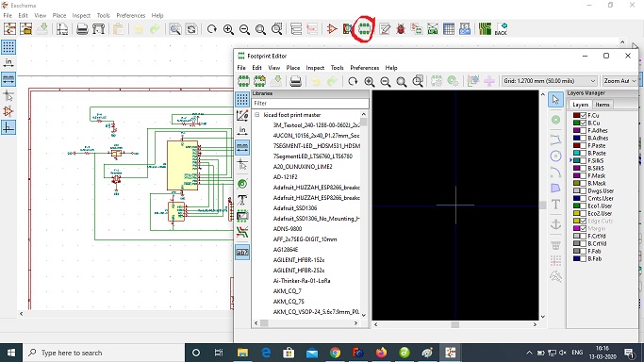
Task: Enable F.CrtYd layer checkbox
Action: point(583,236)
